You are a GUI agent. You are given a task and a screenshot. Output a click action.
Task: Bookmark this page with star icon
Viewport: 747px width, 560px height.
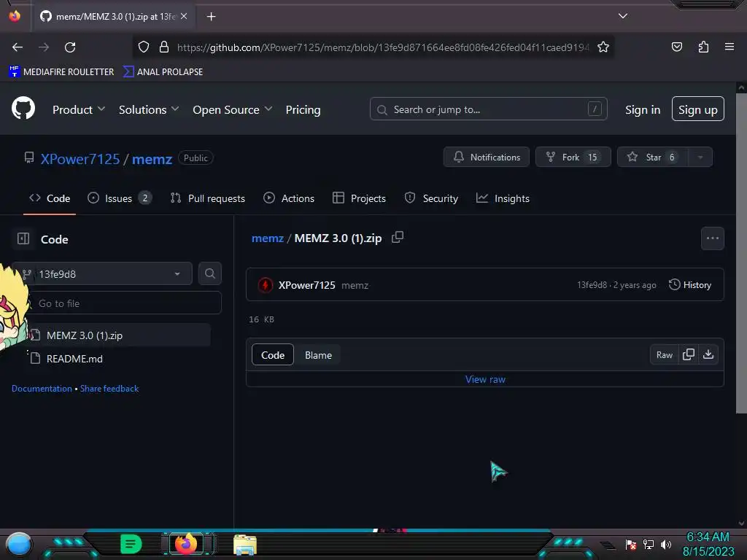[x=603, y=47]
